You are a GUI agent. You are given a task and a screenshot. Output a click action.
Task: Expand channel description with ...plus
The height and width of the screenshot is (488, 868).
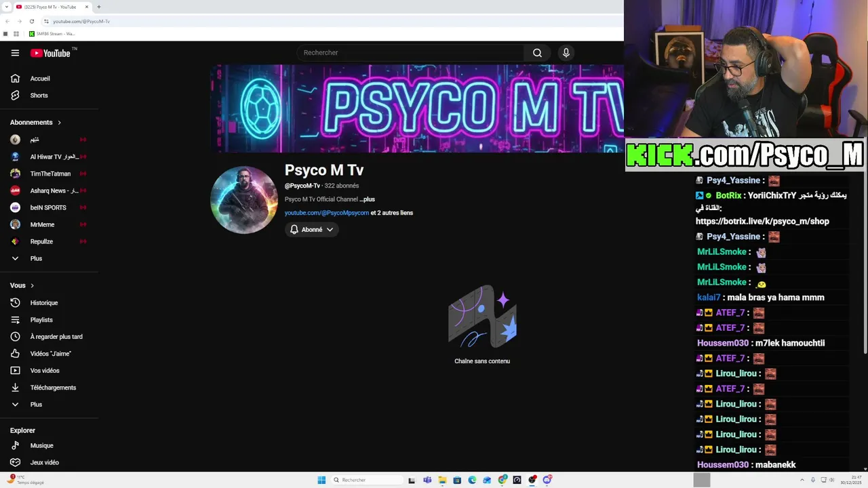367,199
